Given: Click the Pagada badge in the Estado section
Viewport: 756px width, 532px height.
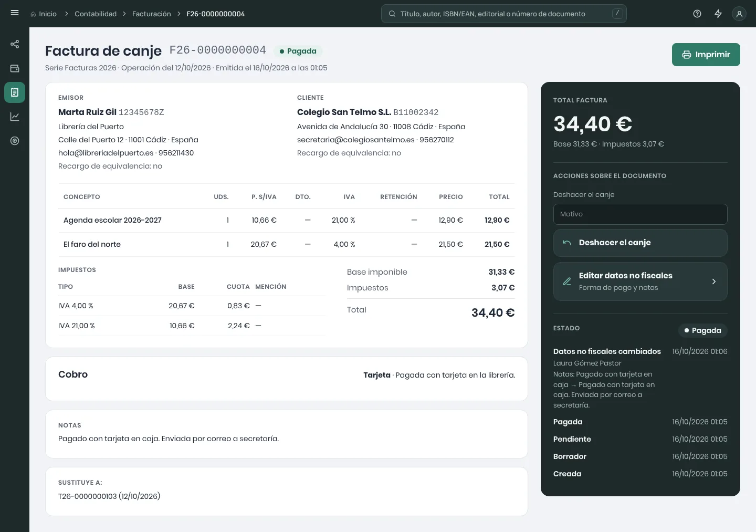Looking at the screenshot, I should click(x=703, y=330).
